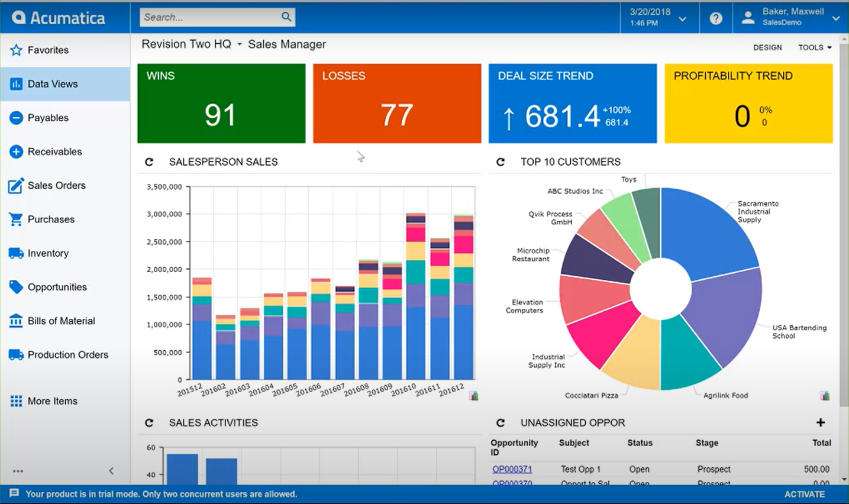
Task: Open the Opportunities workspace
Action: tap(57, 287)
